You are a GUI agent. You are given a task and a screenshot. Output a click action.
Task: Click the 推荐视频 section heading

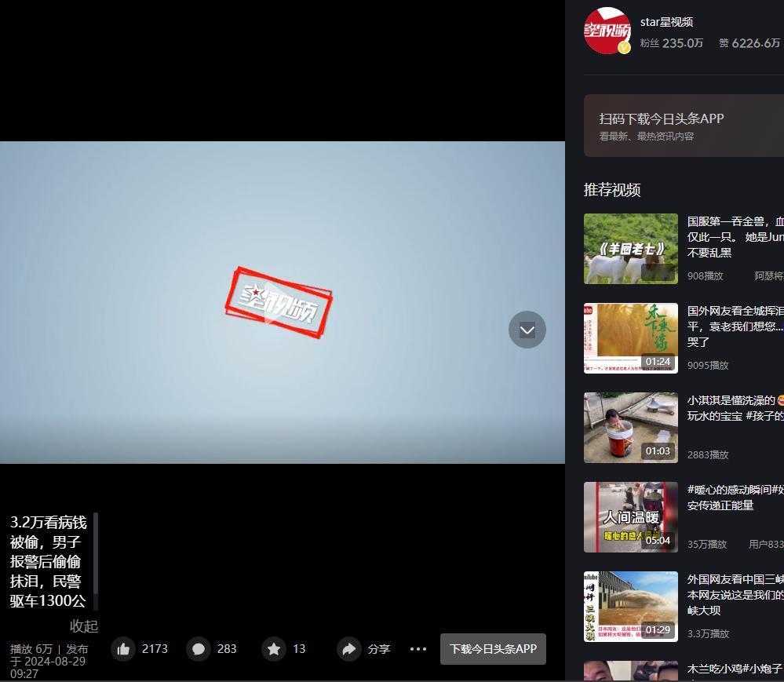(x=612, y=190)
